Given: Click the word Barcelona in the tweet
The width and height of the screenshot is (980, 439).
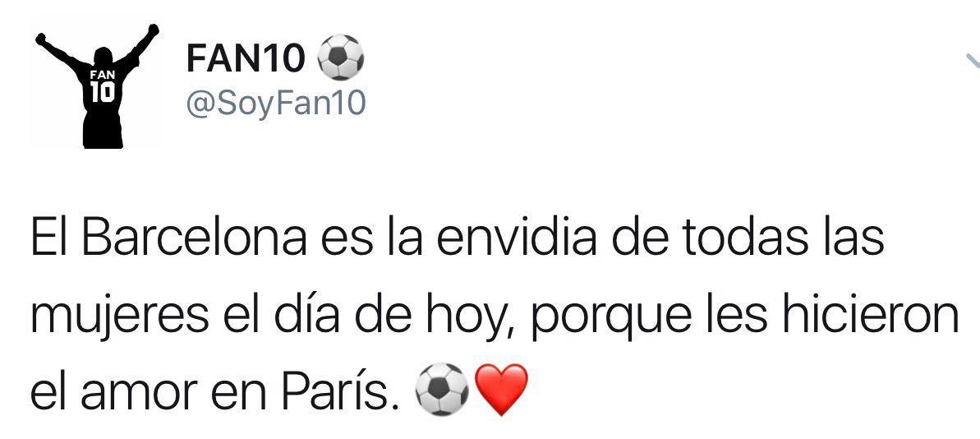Looking at the screenshot, I should coord(195,238).
